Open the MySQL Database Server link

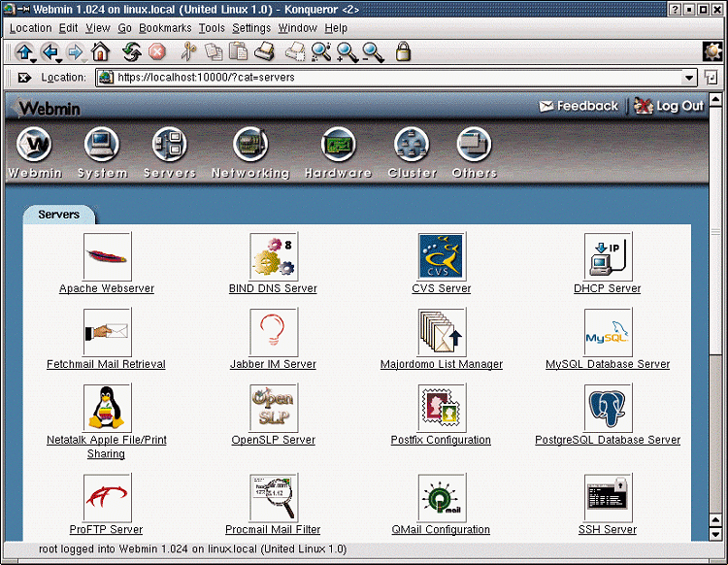pos(608,364)
